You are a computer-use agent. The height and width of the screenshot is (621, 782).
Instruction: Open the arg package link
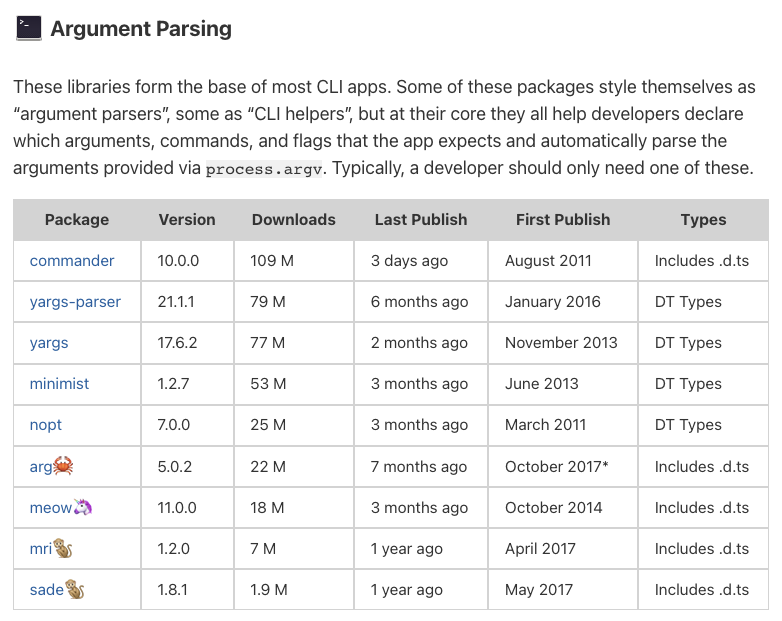[x=41, y=467]
